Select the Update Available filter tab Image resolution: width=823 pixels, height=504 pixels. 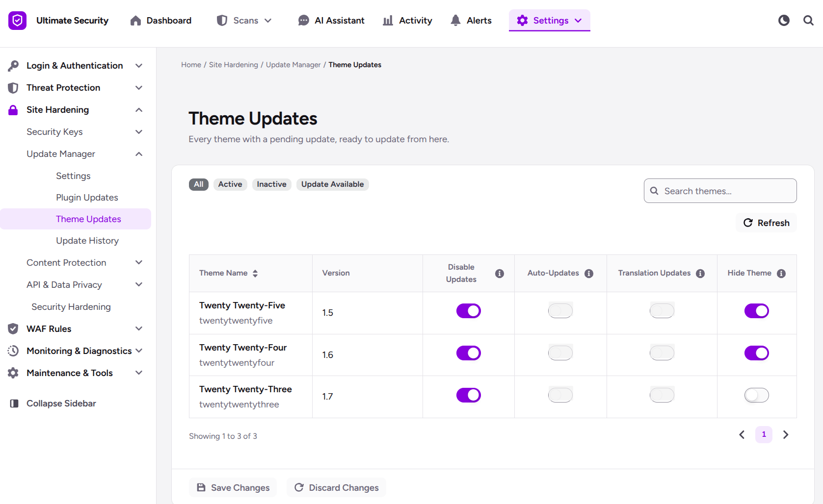click(x=333, y=184)
